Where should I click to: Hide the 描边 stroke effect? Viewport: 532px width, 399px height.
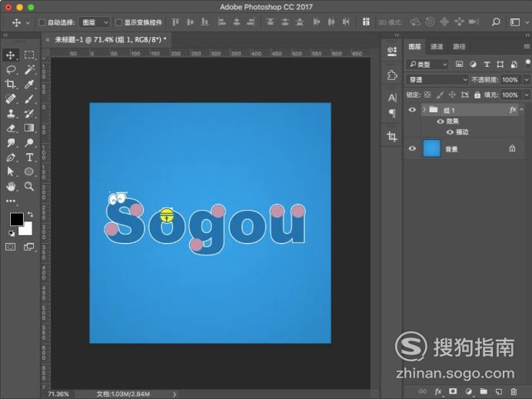pyautogui.click(x=450, y=132)
